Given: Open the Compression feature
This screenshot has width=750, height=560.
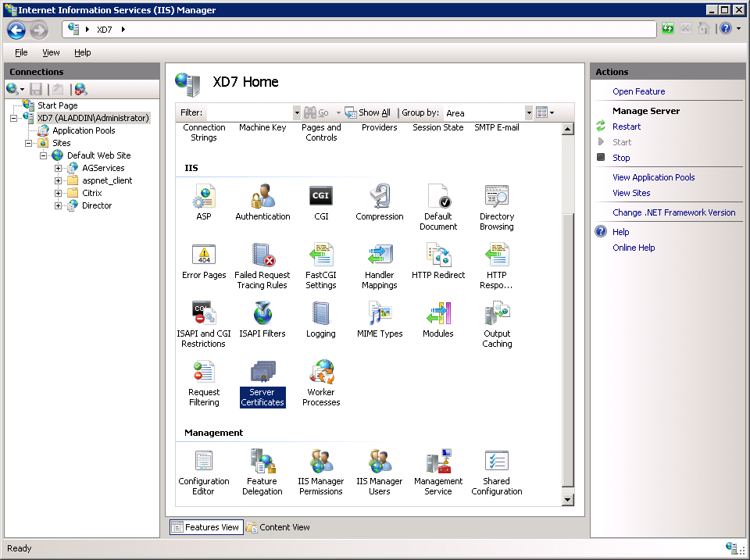Looking at the screenshot, I should (380, 202).
